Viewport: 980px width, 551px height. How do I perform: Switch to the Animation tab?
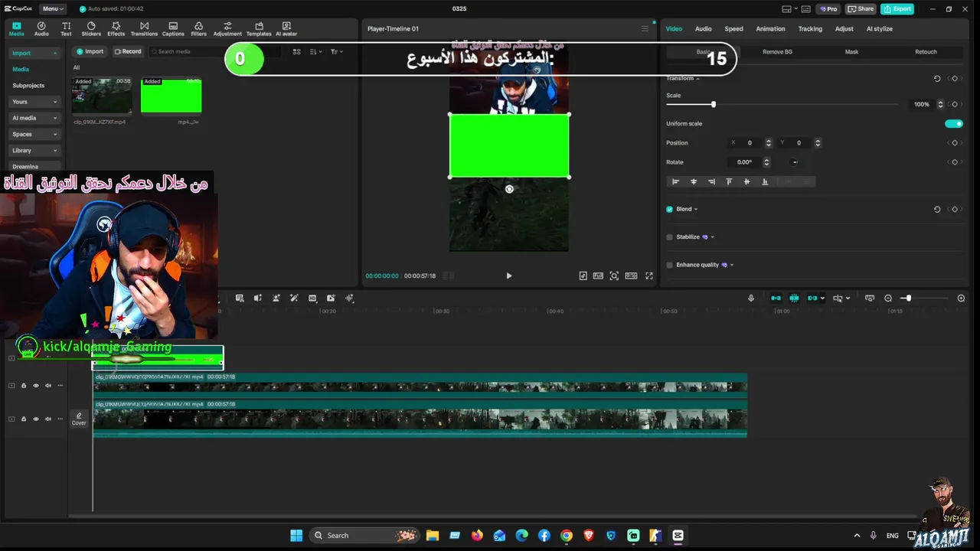click(770, 29)
